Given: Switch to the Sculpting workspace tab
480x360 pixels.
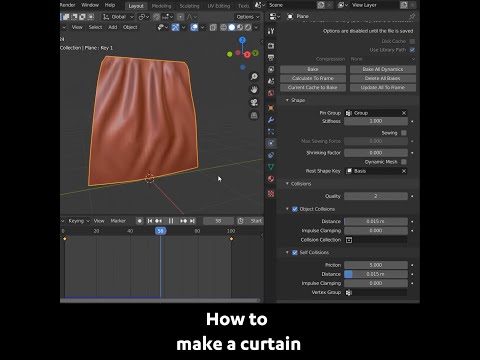Looking at the screenshot, I should pos(189,6).
